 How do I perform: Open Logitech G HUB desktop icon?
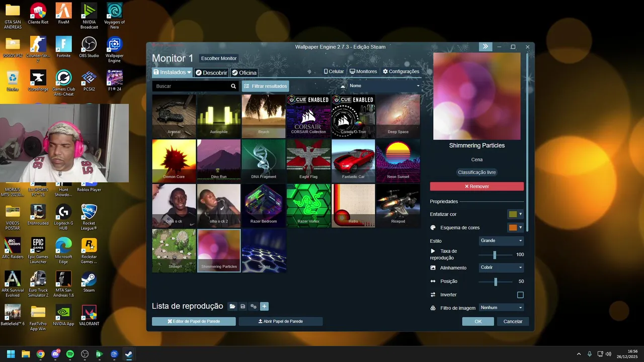coord(63,217)
